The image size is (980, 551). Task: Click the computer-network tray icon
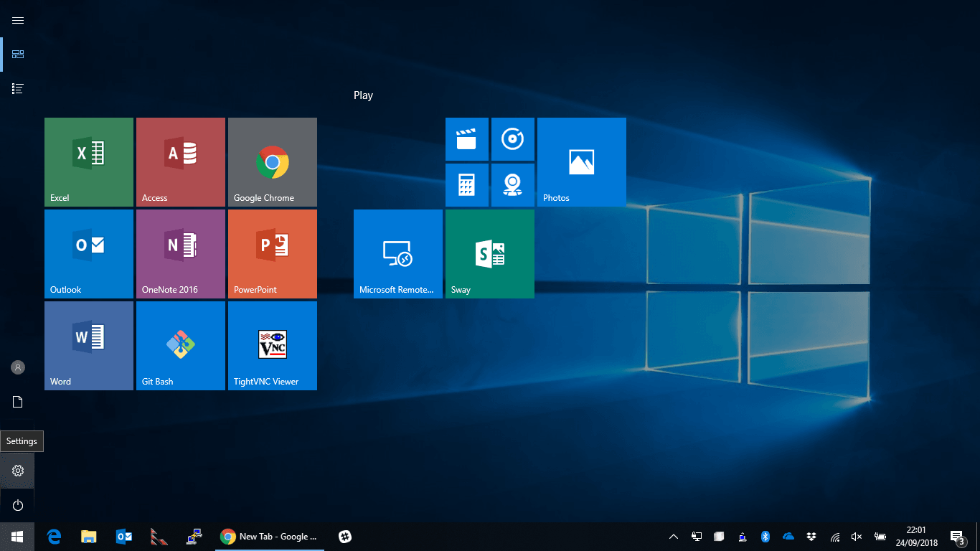[x=743, y=537]
